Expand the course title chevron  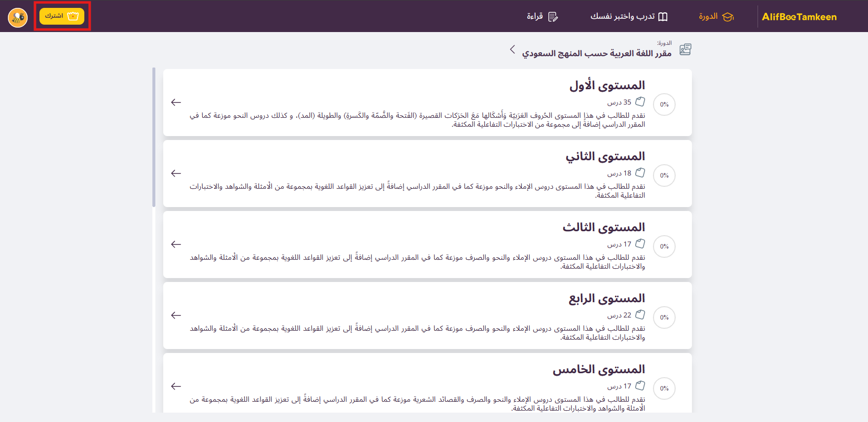[x=512, y=49]
